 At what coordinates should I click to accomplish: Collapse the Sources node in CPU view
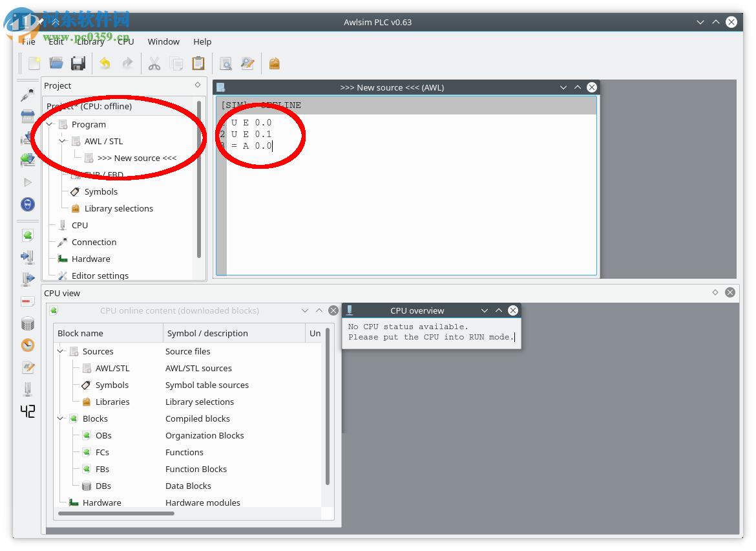[x=61, y=351]
